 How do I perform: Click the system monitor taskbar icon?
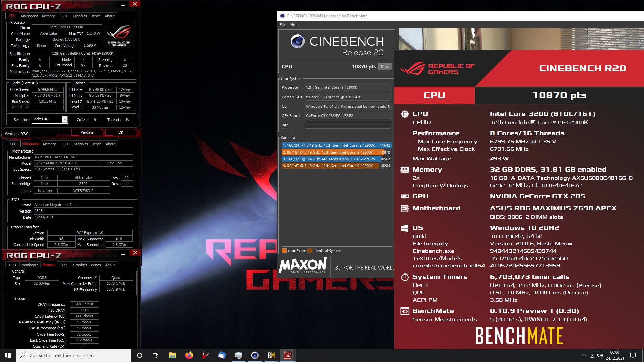(238, 355)
